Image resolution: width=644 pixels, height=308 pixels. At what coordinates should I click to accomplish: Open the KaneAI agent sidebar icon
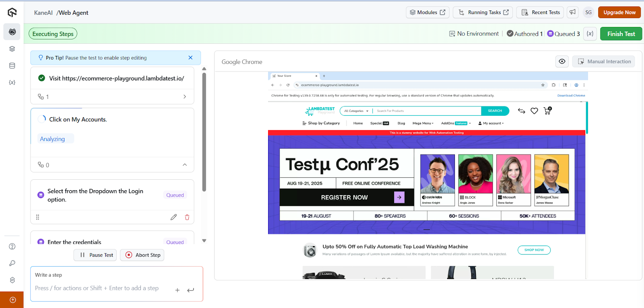(x=12, y=32)
